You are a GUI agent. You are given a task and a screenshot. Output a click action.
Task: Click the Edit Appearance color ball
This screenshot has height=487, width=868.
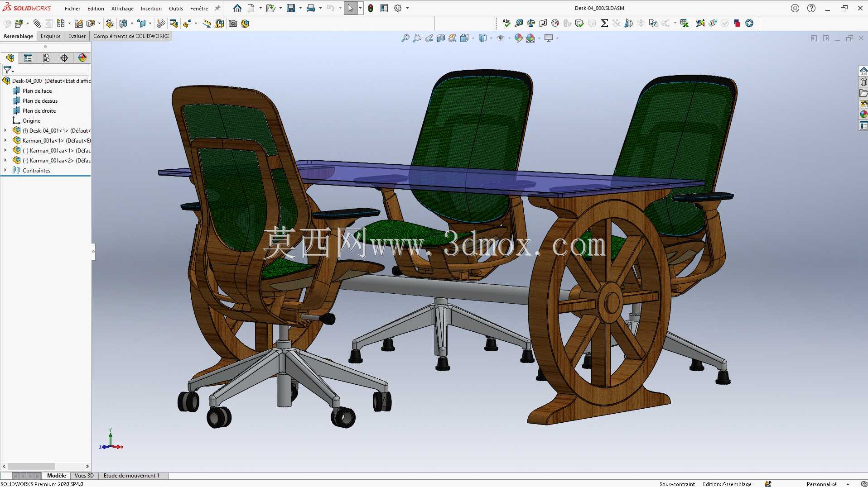click(519, 38)
